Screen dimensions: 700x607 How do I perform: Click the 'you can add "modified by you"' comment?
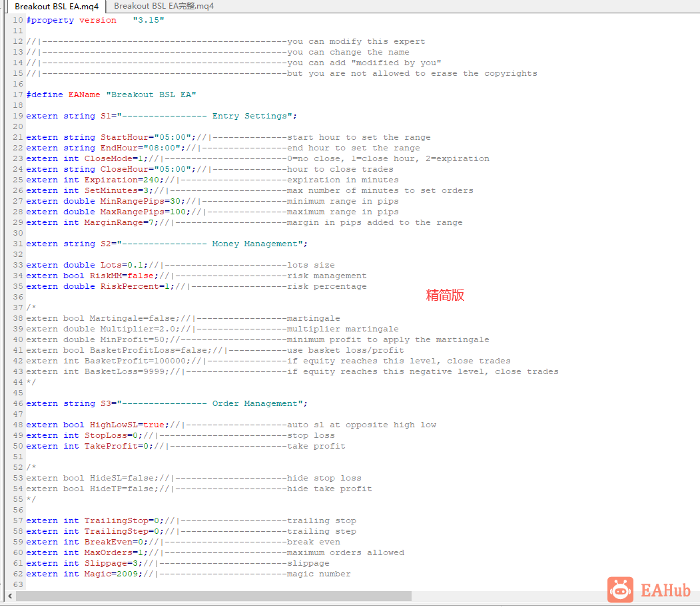364,63
